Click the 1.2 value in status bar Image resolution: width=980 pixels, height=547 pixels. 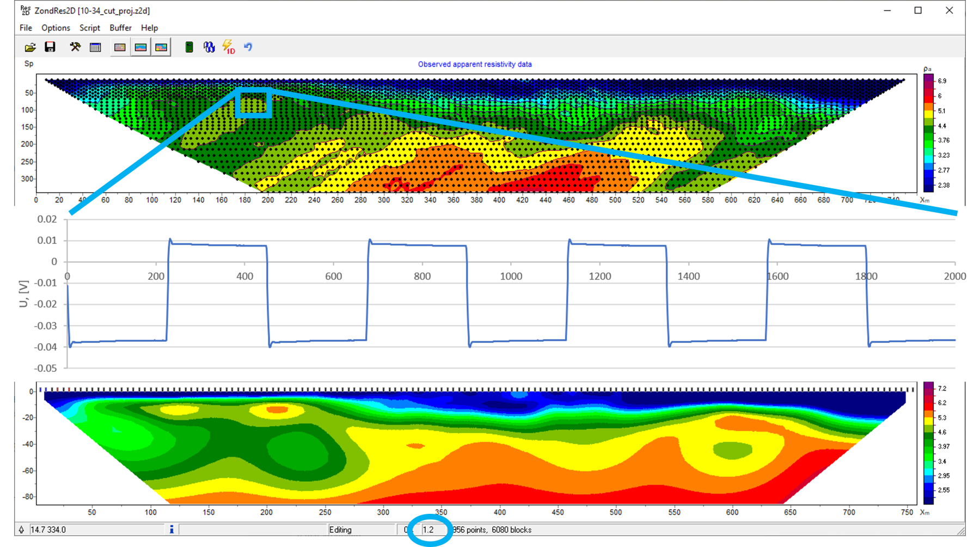[x=429, y=530]
